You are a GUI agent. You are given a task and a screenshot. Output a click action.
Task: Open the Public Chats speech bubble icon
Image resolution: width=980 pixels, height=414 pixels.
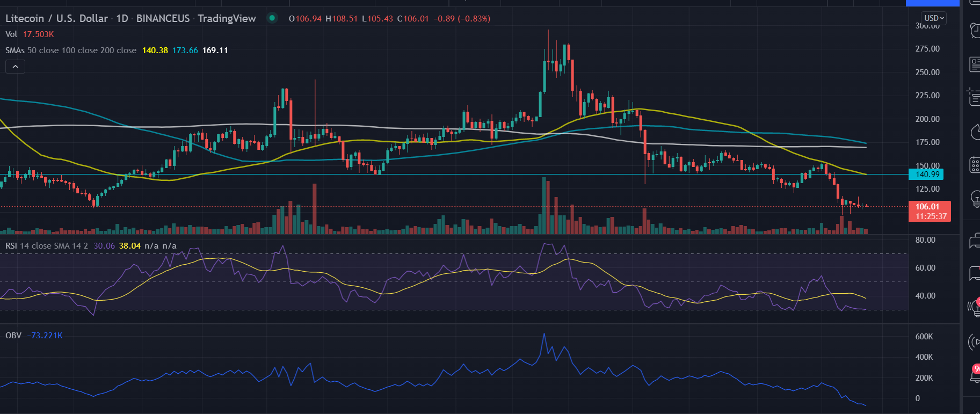(975, 241)
